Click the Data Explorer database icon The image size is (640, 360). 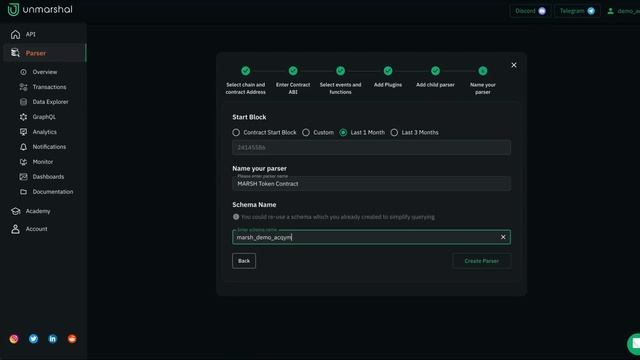[x=23, y=102]
